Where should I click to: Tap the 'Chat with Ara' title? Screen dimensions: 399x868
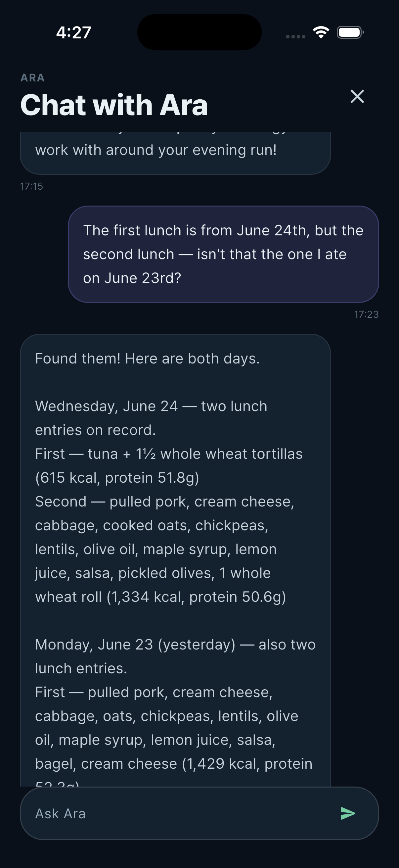[114, 105]
